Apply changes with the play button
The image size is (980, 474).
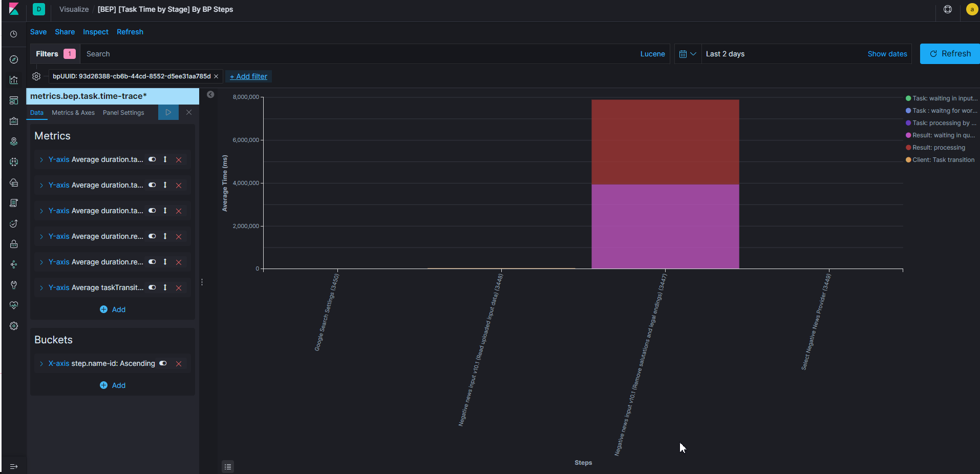coord(168,112)
